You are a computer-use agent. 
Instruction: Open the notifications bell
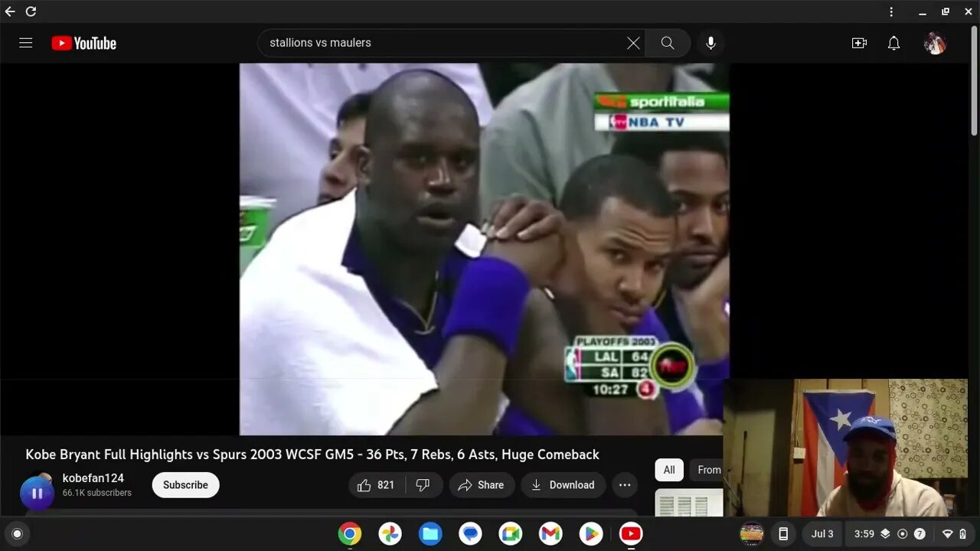click(893, 43)
